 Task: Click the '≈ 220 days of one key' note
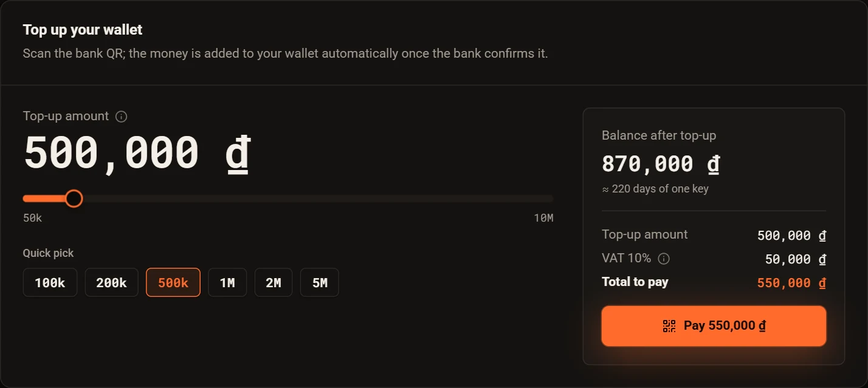655,189
